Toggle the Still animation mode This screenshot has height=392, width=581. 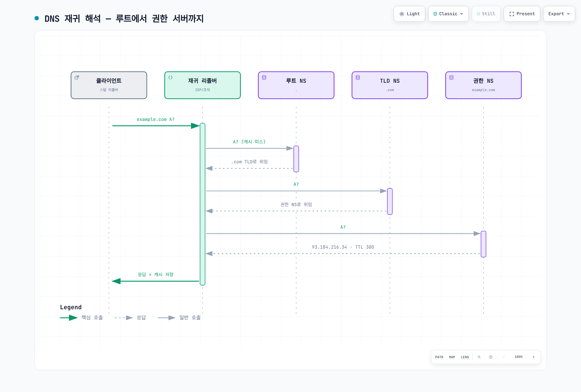tap(486, 14)
